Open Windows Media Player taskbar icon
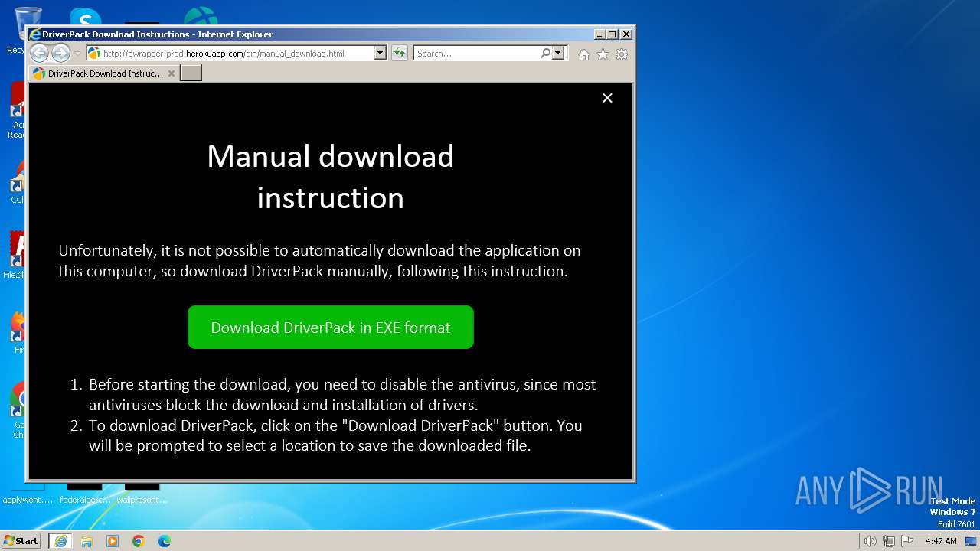Viewport: 980px width, 551px height. 113,541
